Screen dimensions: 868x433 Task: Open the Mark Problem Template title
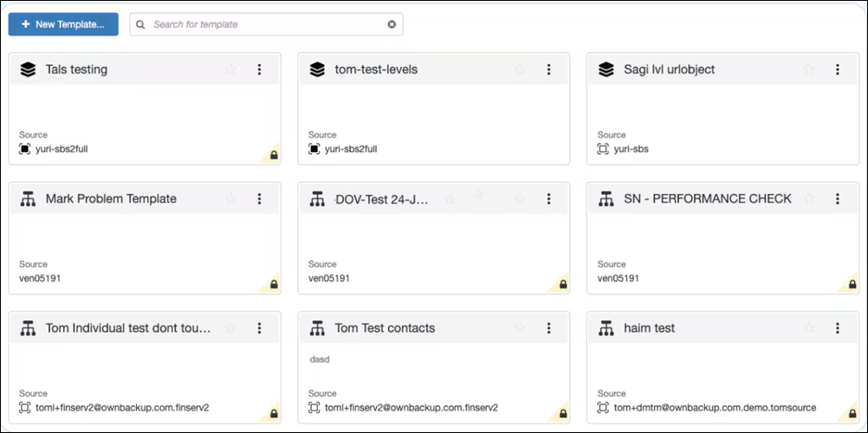coord(111,199)
